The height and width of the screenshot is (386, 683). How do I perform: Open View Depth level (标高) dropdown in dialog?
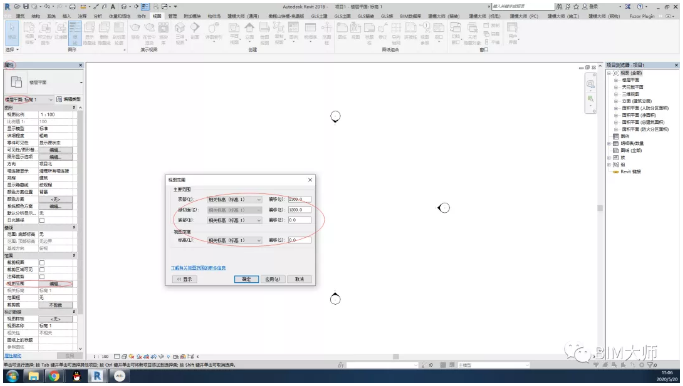coord(234,240)
